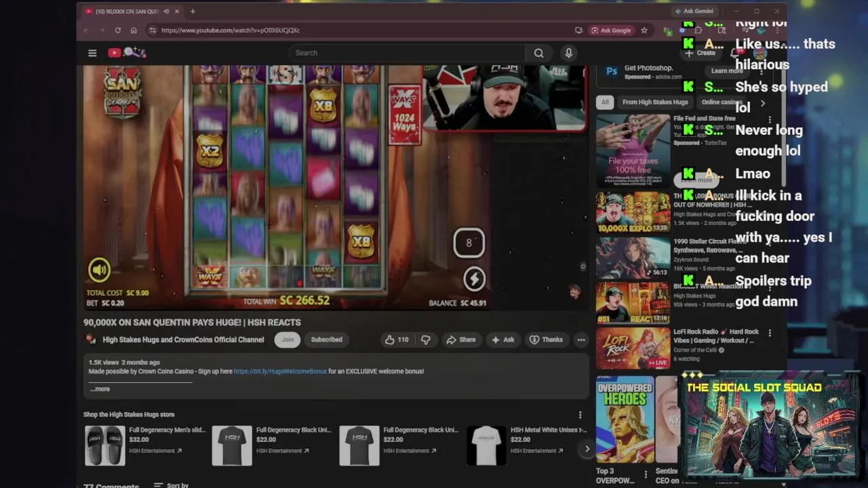The image size is (868, 488).
Task: Dislike the video with thumbs down
Action: click(426, 340)
